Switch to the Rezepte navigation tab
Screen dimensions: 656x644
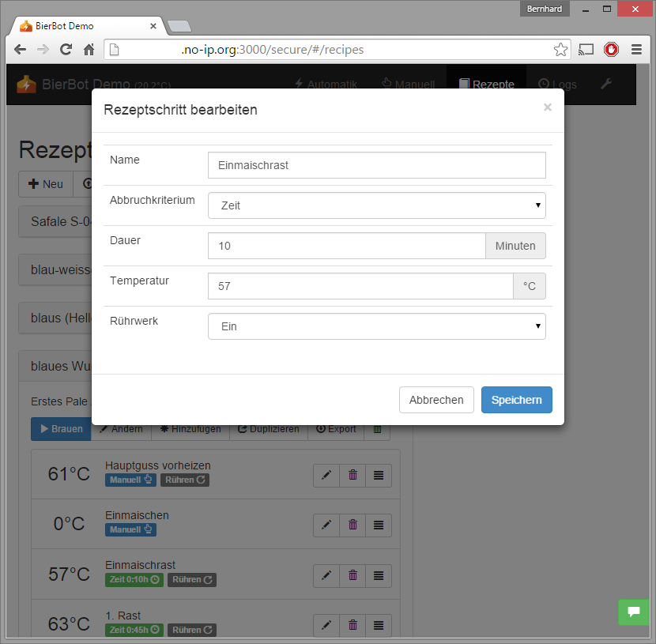[x=487, y=85]
